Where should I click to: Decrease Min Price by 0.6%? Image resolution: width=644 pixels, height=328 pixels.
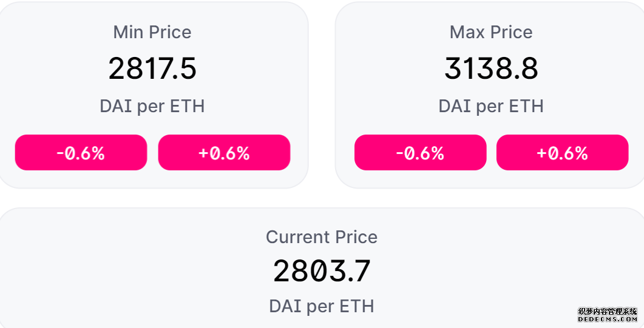point(81,153)
